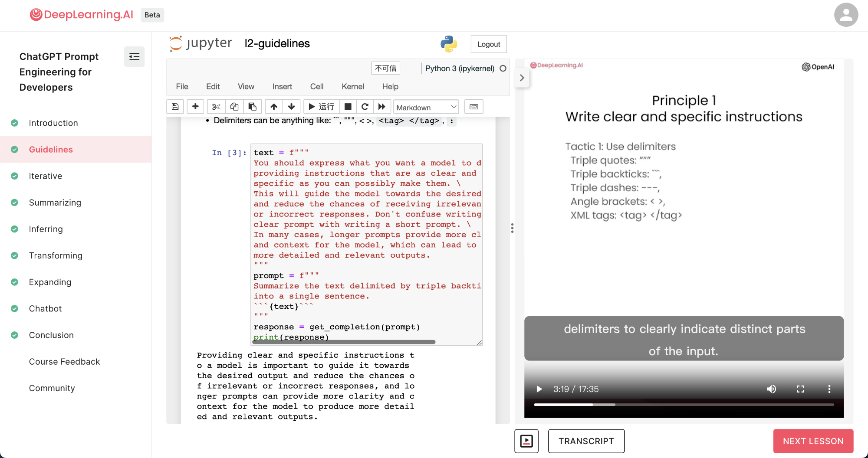Insert a cell below with plus icon
Screen dimensions: 868x458
click(x=195, y=107)
